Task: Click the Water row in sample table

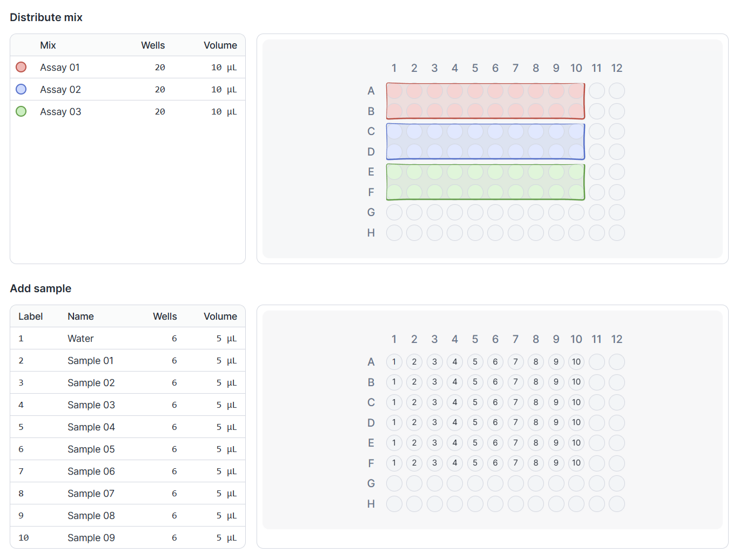Action: [x=127, y=339]
